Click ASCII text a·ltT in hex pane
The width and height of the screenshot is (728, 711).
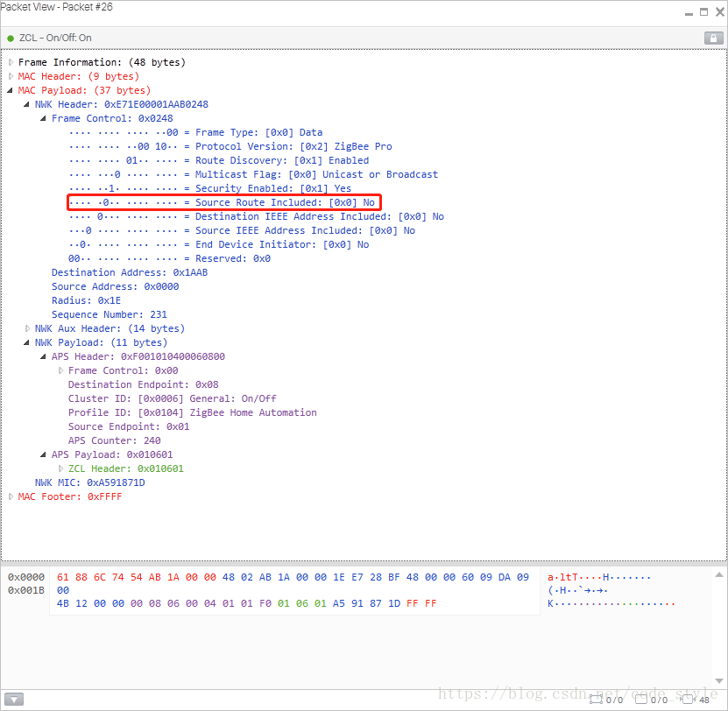(562, 577)
